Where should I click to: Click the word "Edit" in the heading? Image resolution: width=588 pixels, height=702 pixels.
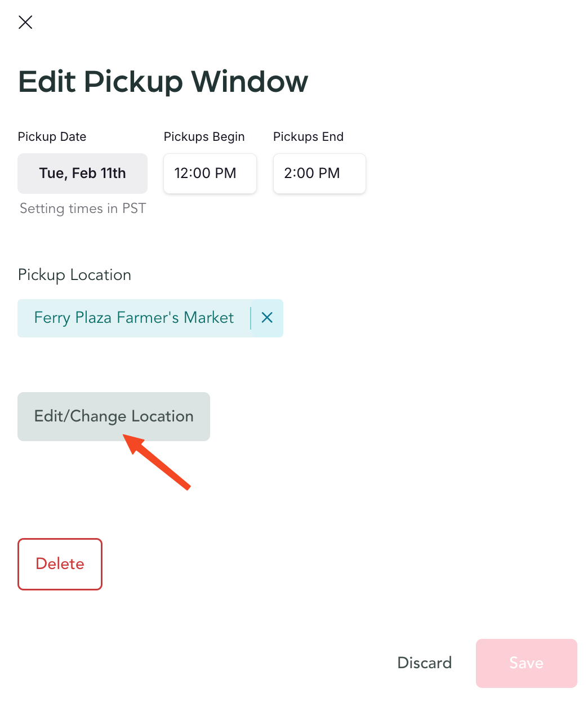[x=47, y=82]
